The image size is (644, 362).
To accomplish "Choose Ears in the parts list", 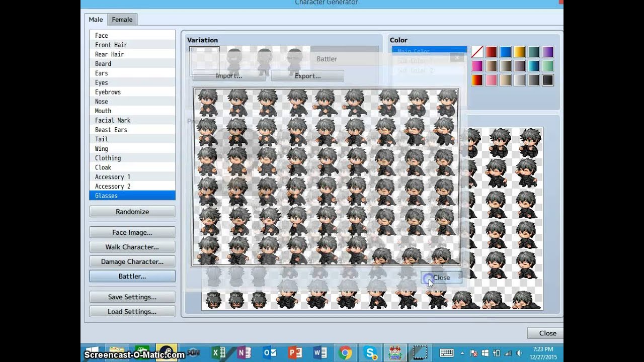I will point(132,73).
